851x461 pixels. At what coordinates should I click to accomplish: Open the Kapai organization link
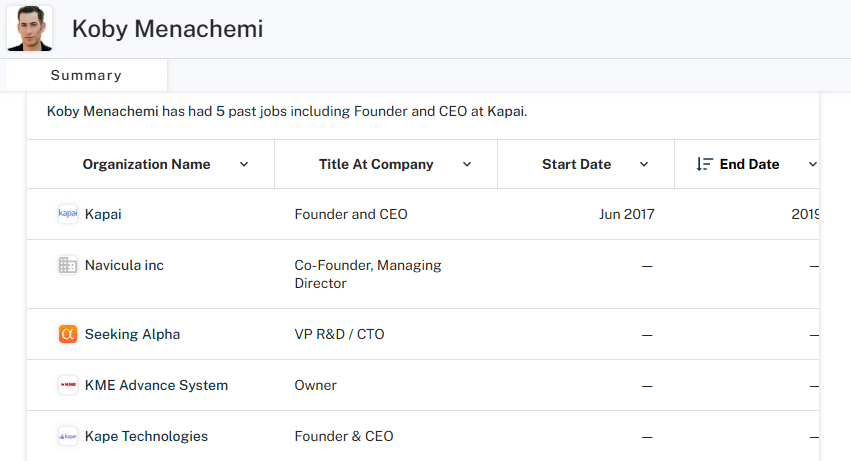click(x=103, y=214)
